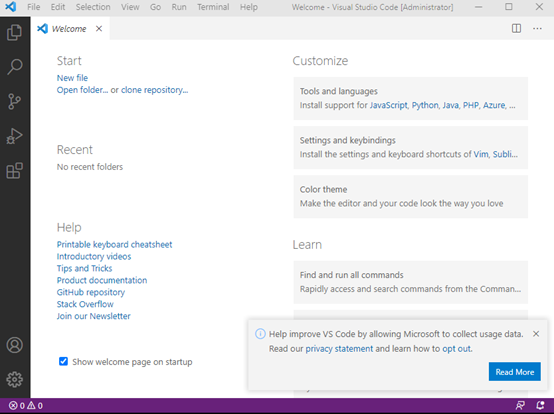Image resolution: width=554 pixels, height=414 pixels.
Task: Split the editor right
Action: (516, 28)
